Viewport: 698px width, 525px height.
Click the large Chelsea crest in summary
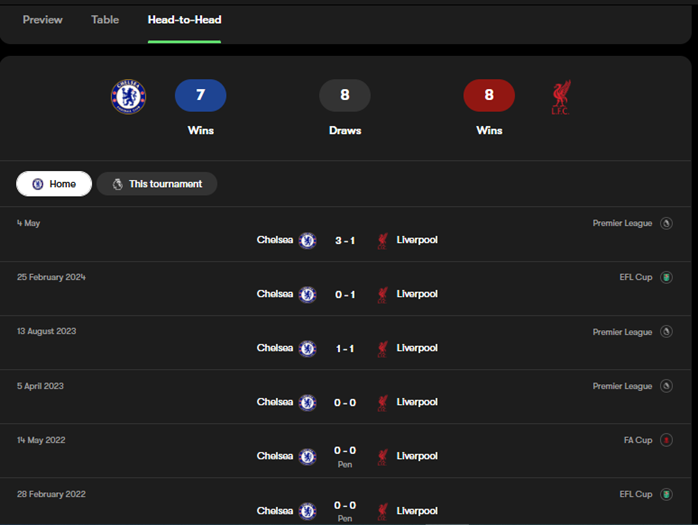tap(128, 96)
